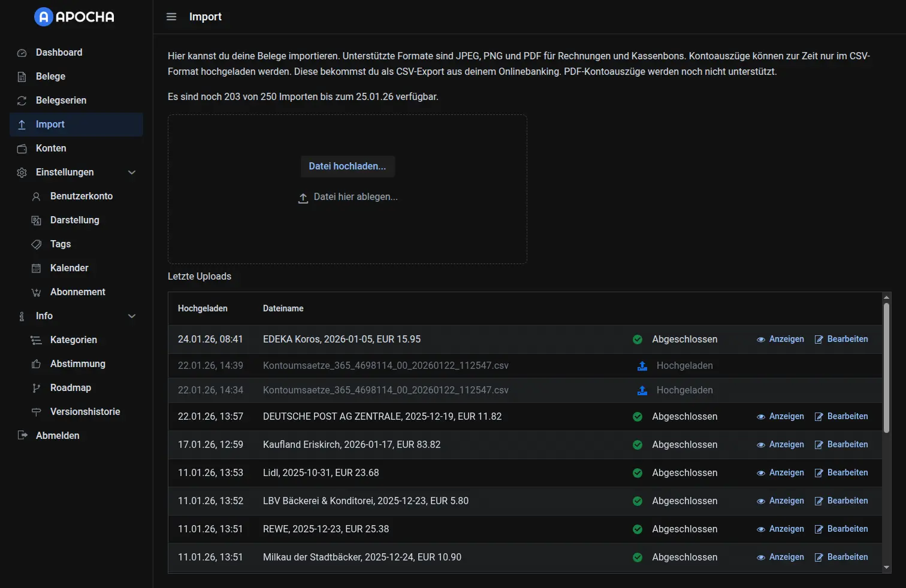
Task: Click the Datei hochladen button
Action: point(348,166)
